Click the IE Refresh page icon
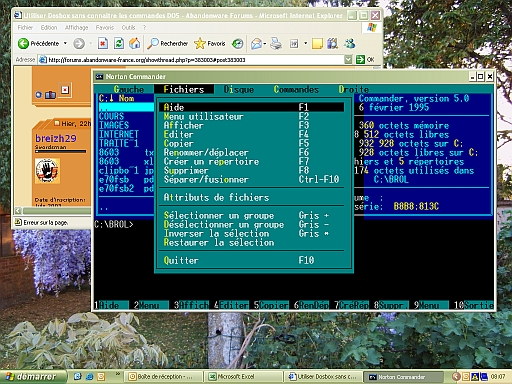 (119, 43)
